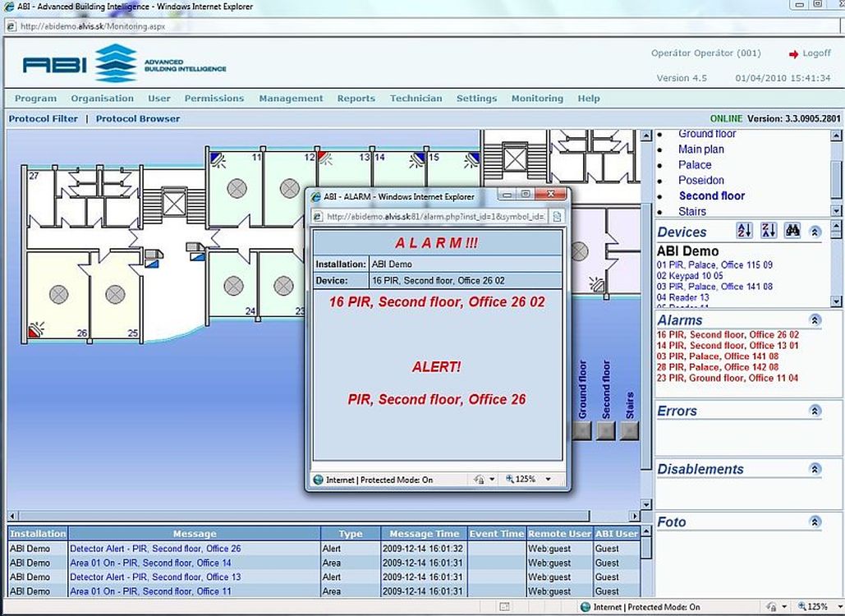Click the ascending A-Z sort icon in Devices

744,232
